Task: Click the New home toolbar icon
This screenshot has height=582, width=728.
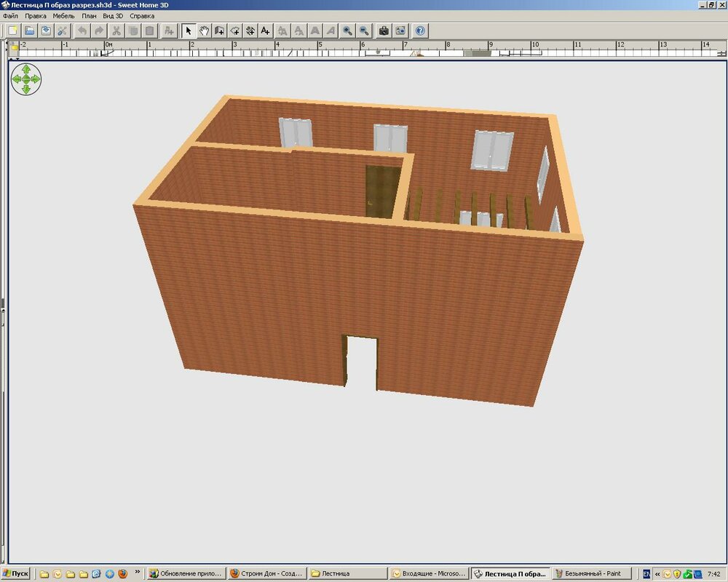Action: (12, 31)
